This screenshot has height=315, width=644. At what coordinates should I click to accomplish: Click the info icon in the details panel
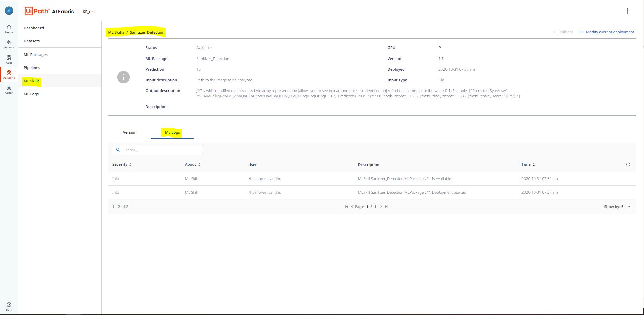click(x=124, y=77)
